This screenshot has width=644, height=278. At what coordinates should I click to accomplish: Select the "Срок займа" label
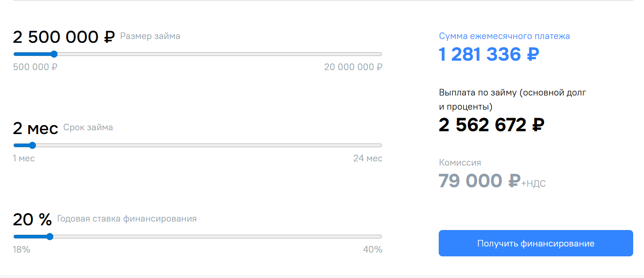[x=88, y=127]
